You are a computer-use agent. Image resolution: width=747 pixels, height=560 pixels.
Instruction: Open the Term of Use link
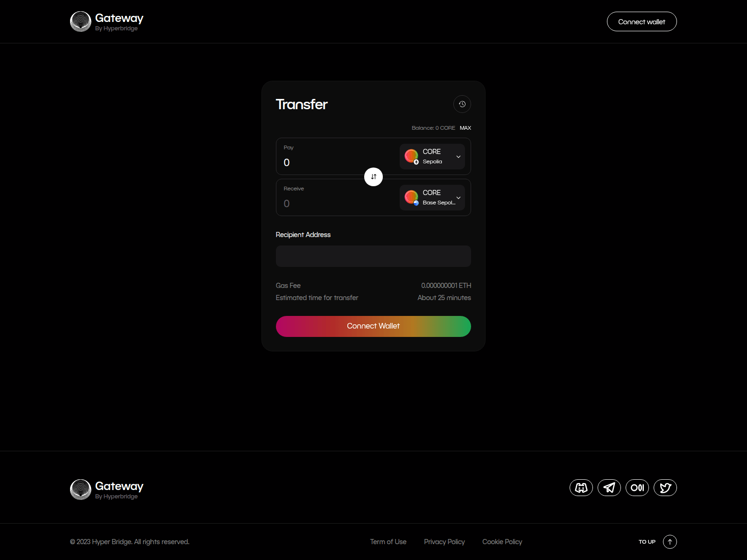pos(388,542)
